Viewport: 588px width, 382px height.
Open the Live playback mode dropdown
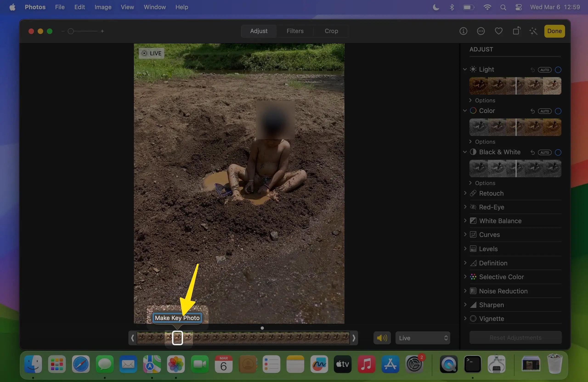click(x=422, y=337)
